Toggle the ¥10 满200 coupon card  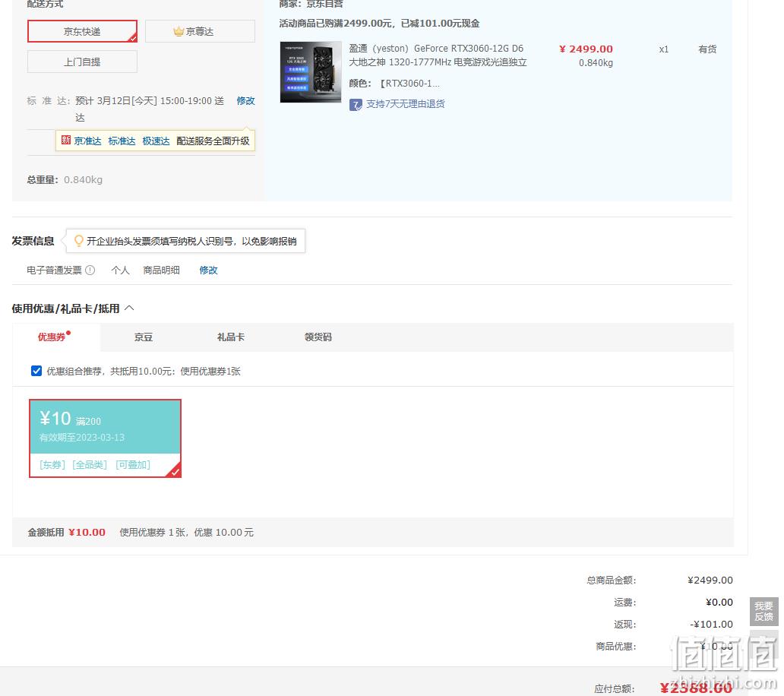point(105,438)
